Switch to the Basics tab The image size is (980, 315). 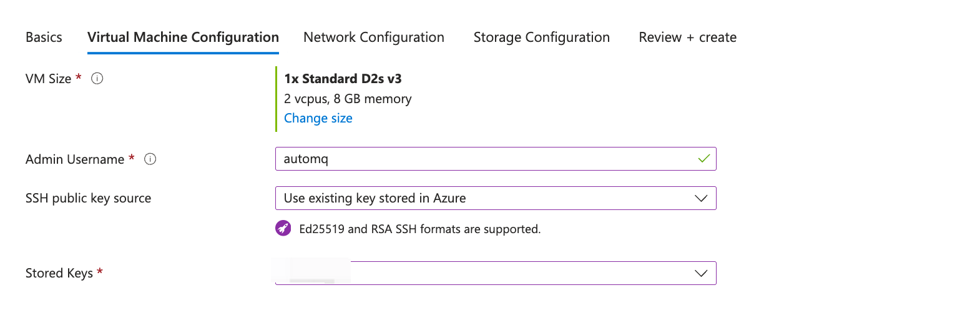pyautogui.click(x=44, y=37)
